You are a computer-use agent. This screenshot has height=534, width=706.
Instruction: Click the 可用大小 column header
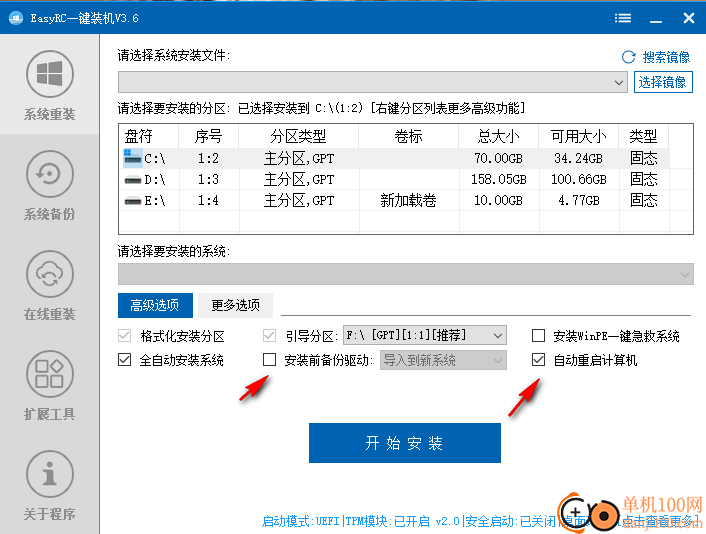pos(579,136)
